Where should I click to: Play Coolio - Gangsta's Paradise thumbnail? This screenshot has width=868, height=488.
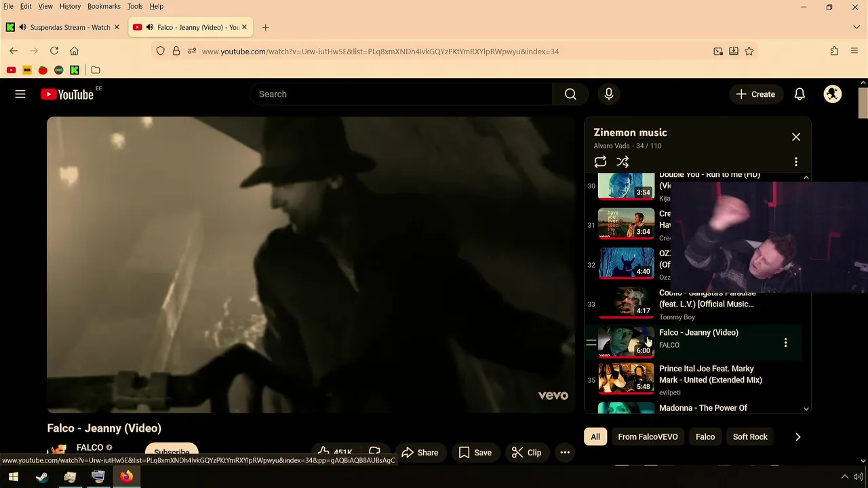click(x=626, y=303)
